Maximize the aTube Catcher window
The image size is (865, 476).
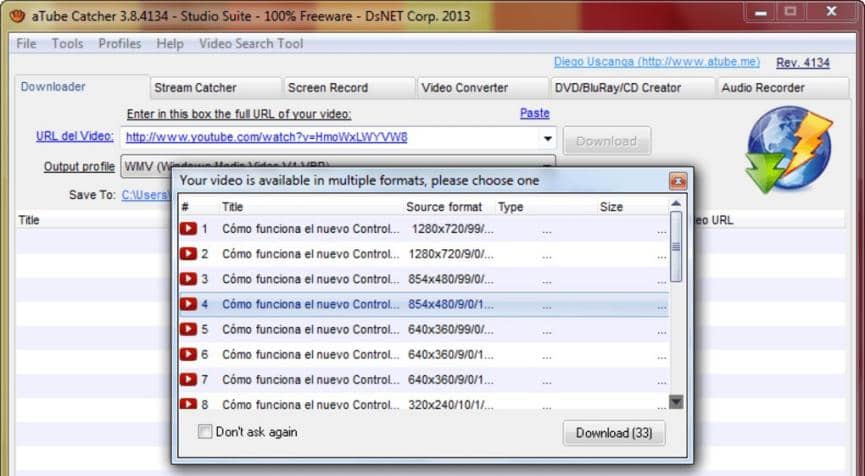(791, 11)
